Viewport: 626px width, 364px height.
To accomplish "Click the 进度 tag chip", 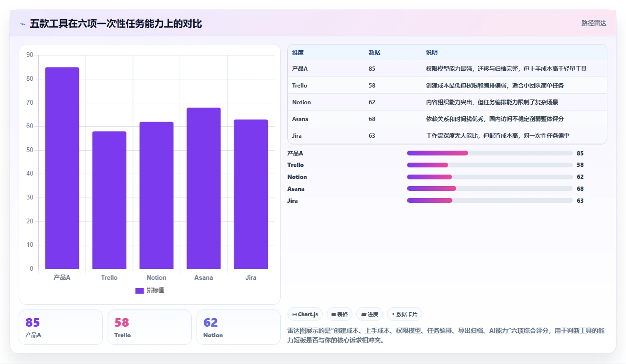I will click(370, 314).
